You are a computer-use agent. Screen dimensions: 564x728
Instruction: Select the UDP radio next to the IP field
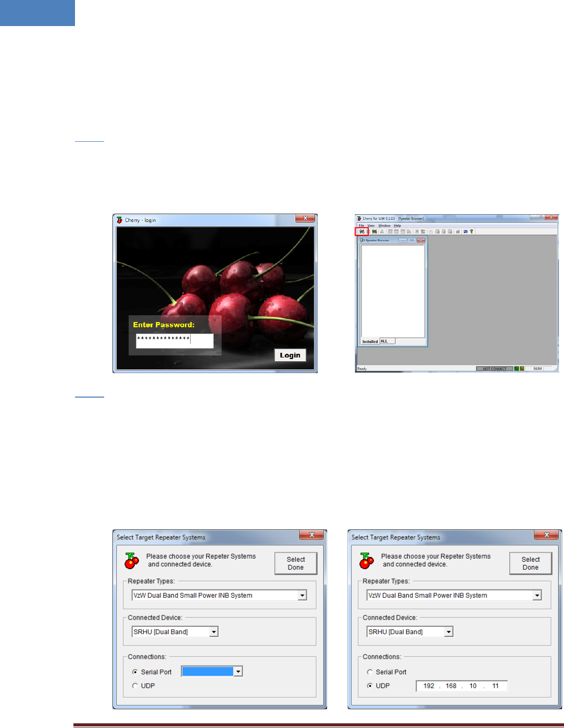point(370,686)
